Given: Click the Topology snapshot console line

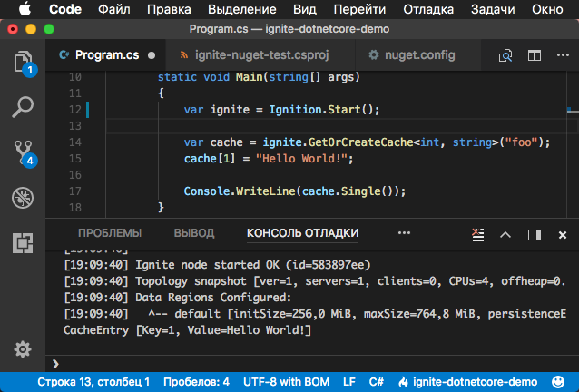Looking at the screenshot, I should tap(315, 281).
